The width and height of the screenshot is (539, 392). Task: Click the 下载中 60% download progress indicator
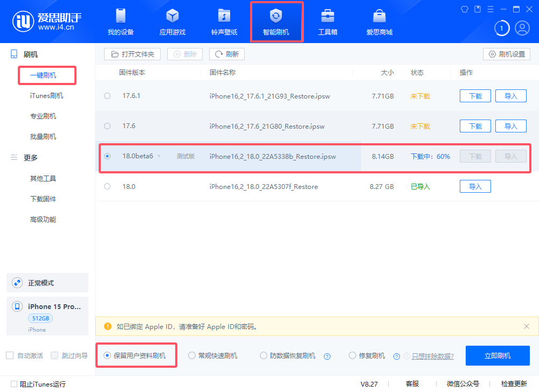pos(431,156)
